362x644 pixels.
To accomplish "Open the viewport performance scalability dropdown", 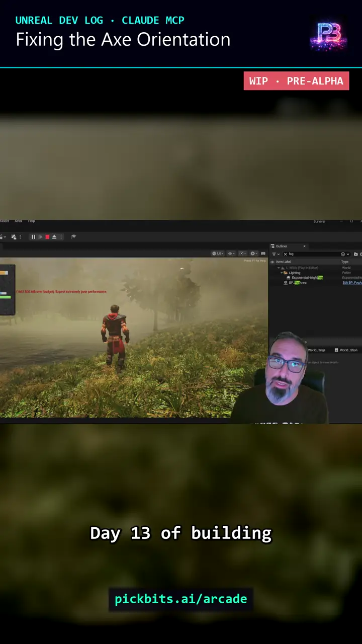I will pos(242,254).
